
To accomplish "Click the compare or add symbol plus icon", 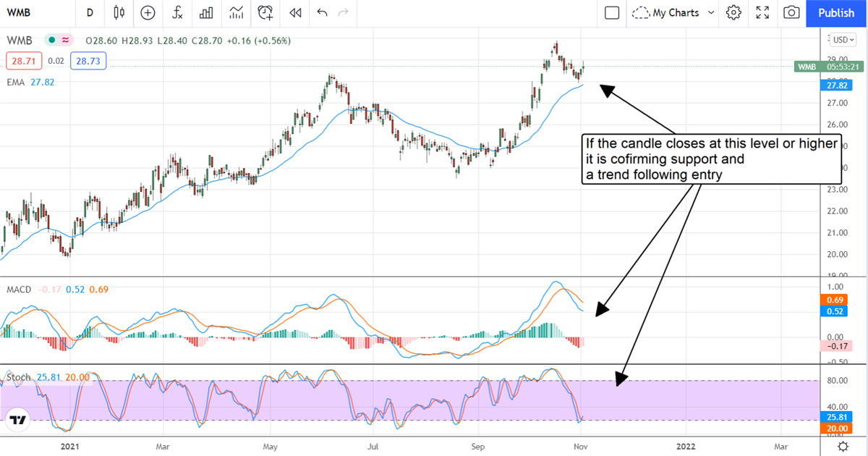I will coord(148,12).
